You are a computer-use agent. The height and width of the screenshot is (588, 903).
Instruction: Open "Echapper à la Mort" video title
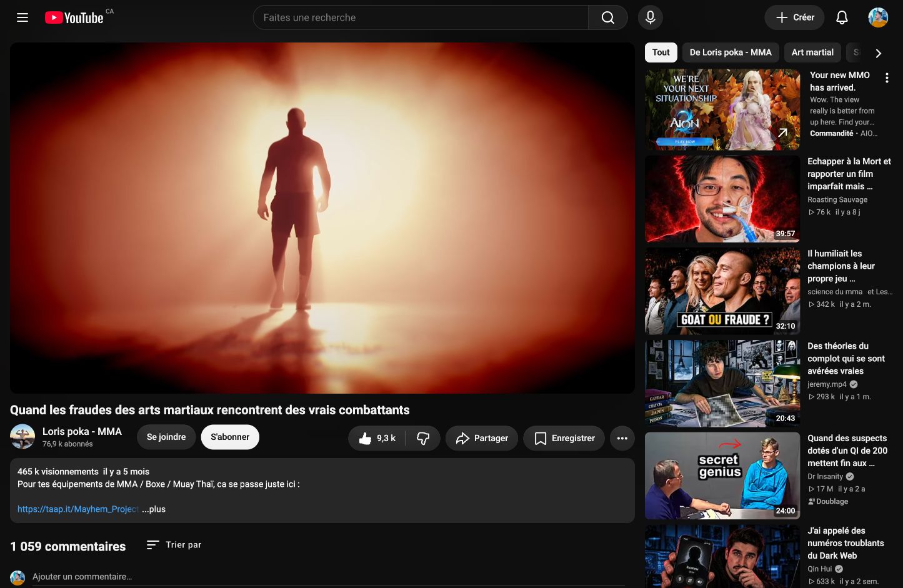tap(849, 174)
